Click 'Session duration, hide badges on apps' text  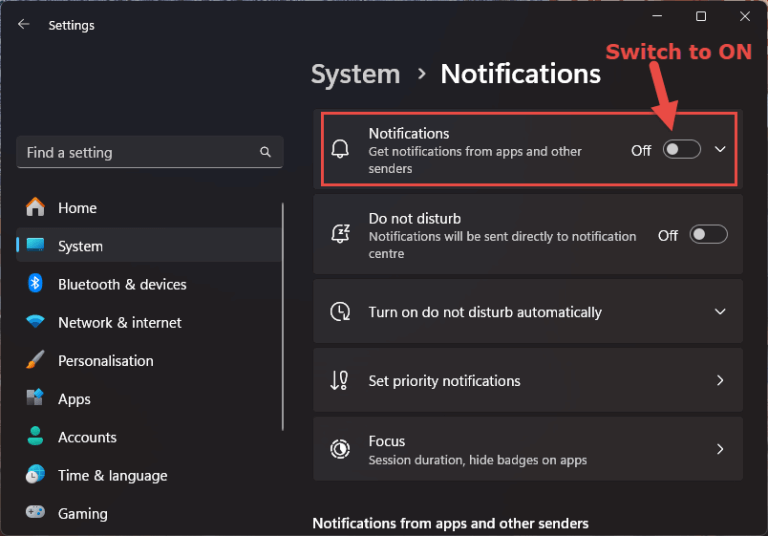tap(478, 460)
